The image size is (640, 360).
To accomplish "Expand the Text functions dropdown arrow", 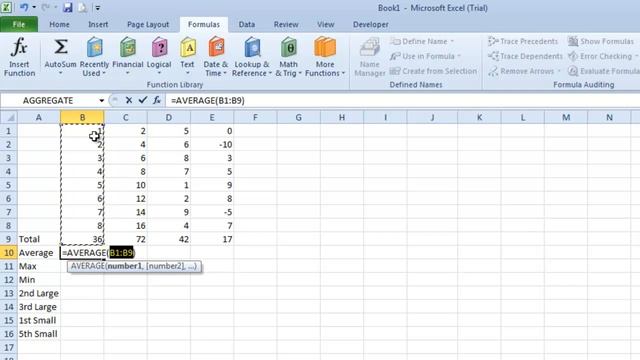I will [188, 73].
